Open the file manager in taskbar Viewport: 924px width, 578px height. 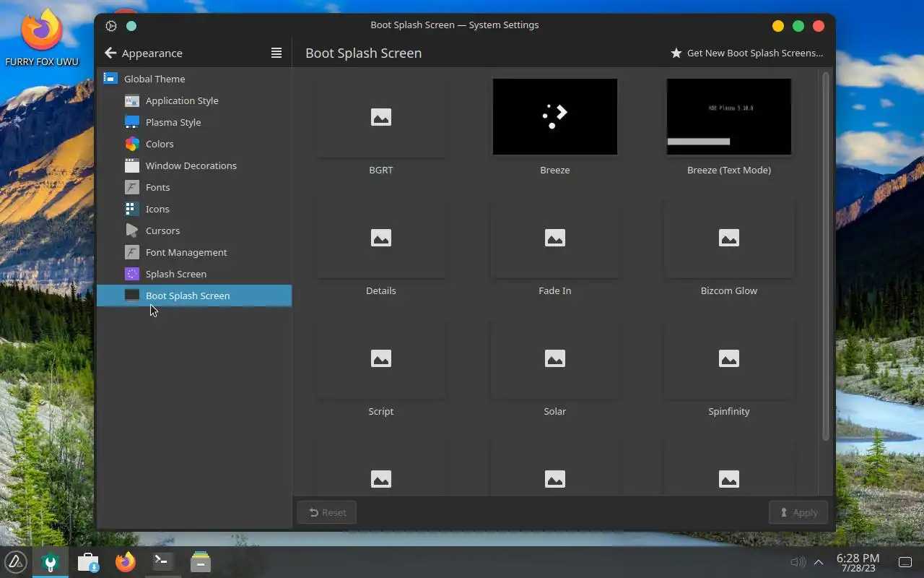click(x=201, y=561)
